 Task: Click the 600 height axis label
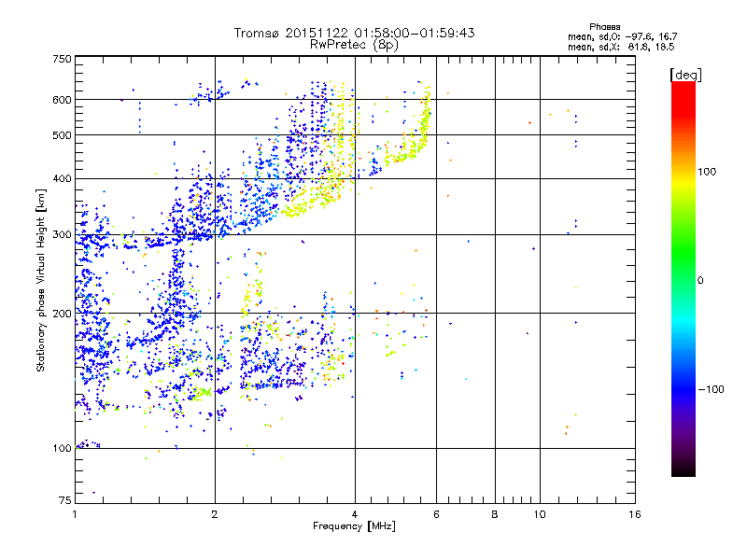tap(62, 100)
